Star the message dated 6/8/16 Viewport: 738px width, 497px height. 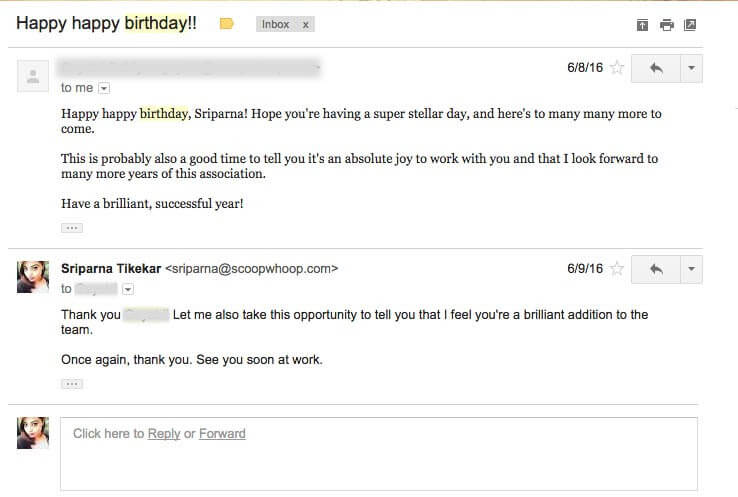(617, 69)
